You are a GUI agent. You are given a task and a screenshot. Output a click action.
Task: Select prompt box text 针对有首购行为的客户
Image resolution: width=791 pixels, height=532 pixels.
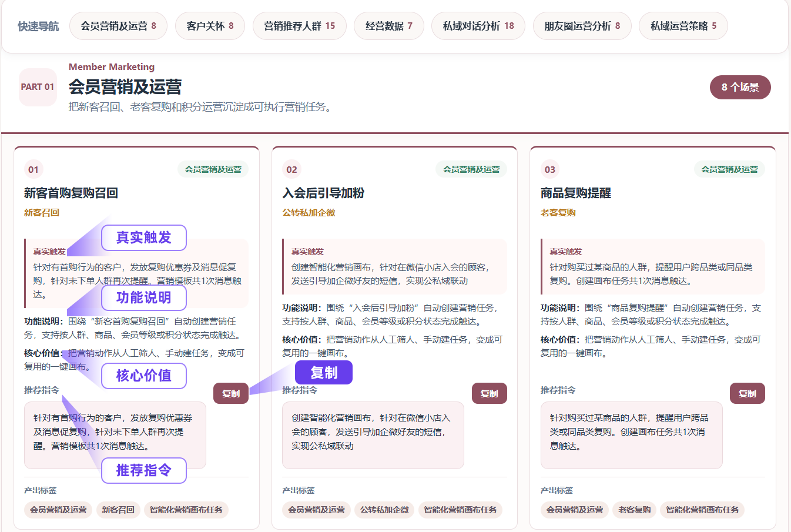pyautogui.click(x=115, y=435)
